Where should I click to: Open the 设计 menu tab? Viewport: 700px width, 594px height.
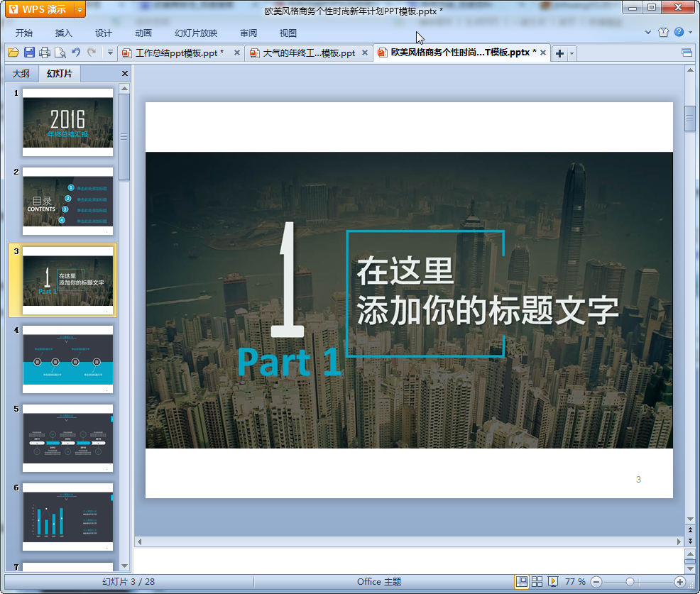pyautogui.click(x=103, y=33)
